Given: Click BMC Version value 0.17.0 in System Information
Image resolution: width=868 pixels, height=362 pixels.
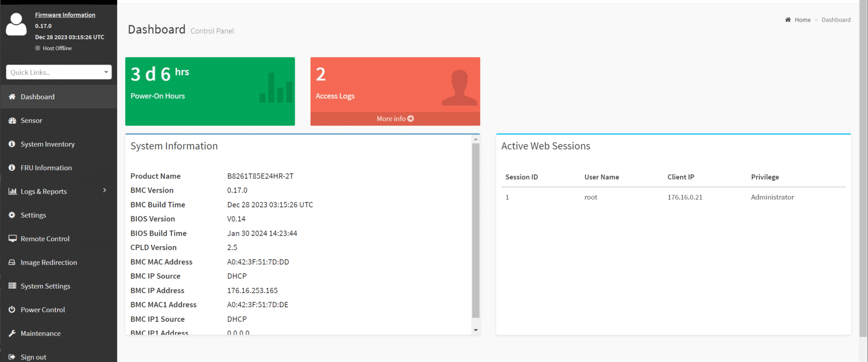Looking at the screenshot, I should pyautogui.click(x=237, y=190).
